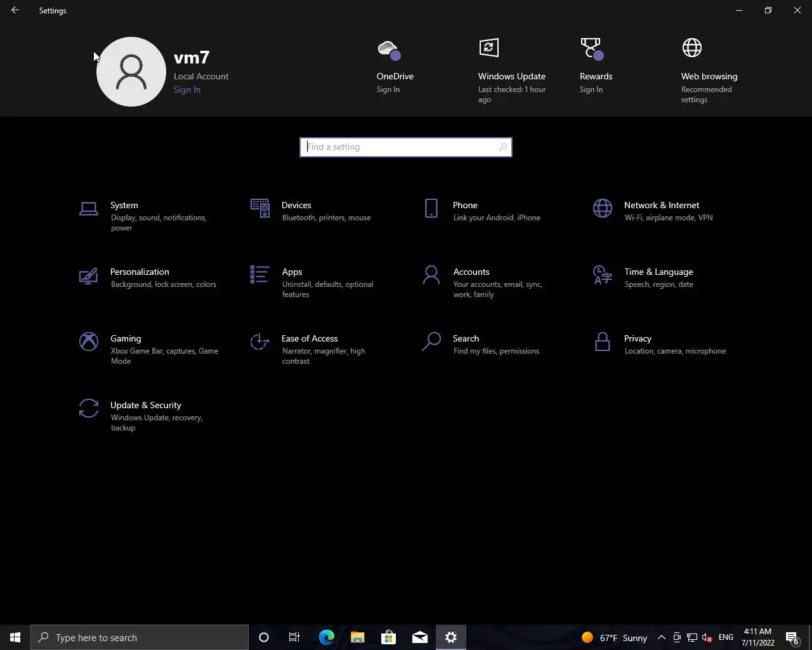Click the vm7 user avatar picture
This screenshot has width=812, height=650.
tap(131, 72)
